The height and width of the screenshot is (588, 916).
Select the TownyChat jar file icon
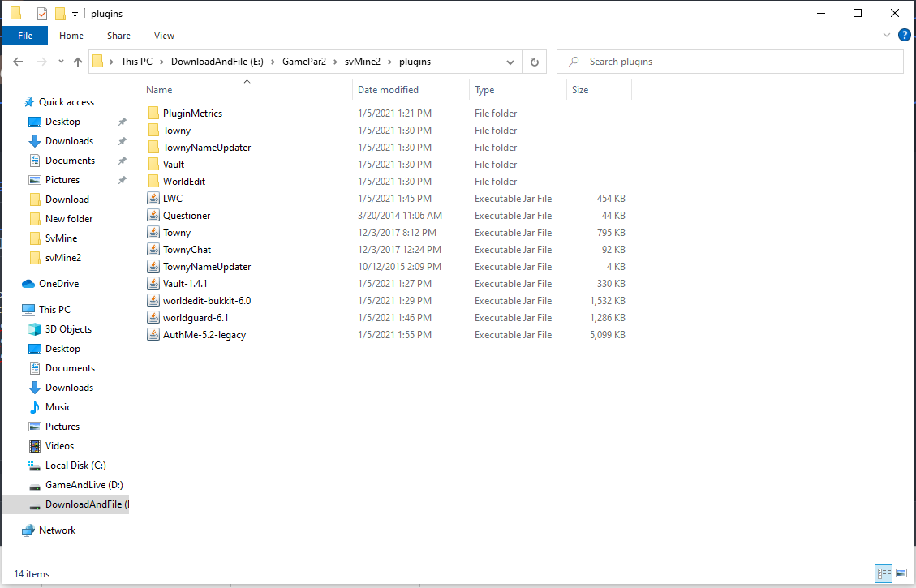(x=153, y=249)
